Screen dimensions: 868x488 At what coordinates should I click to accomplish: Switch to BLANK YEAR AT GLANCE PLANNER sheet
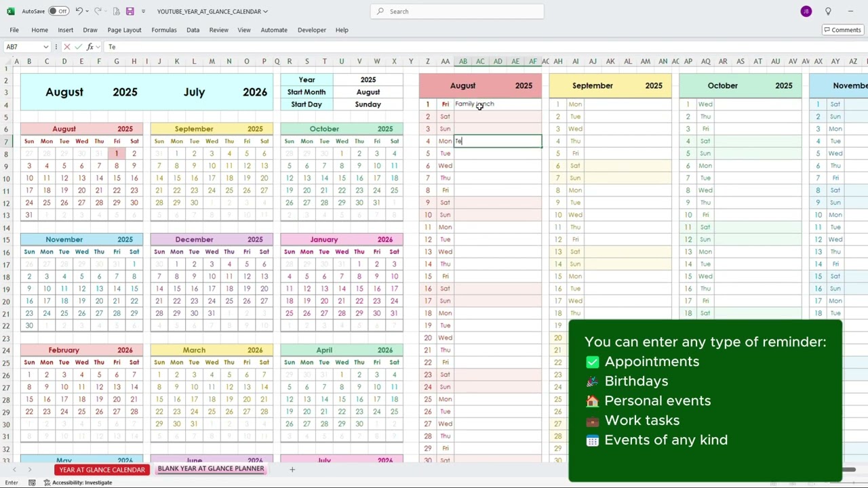(211, 469)
